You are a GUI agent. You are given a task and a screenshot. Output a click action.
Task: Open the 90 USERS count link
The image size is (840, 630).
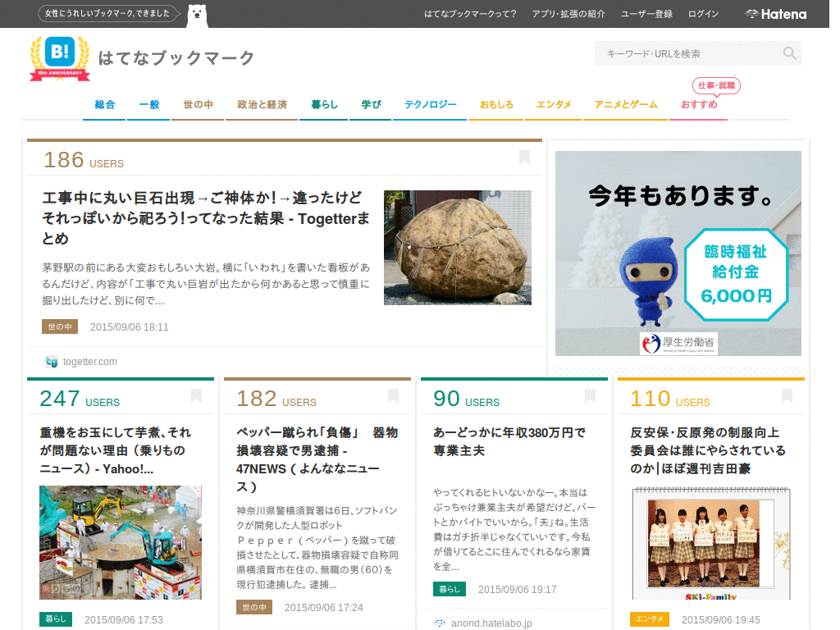pos(466,399)
